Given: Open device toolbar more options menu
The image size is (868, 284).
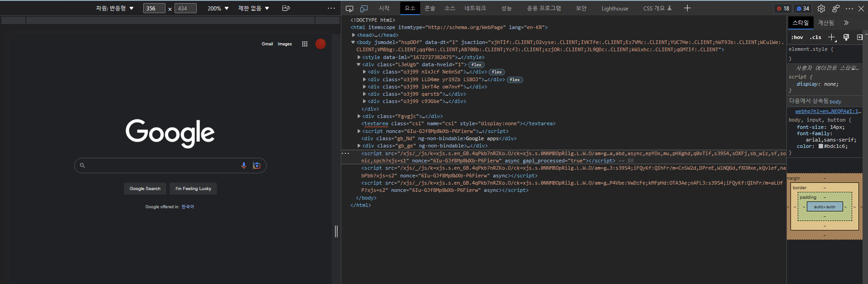Looking at the screenshot, I should tap(331, 8).
